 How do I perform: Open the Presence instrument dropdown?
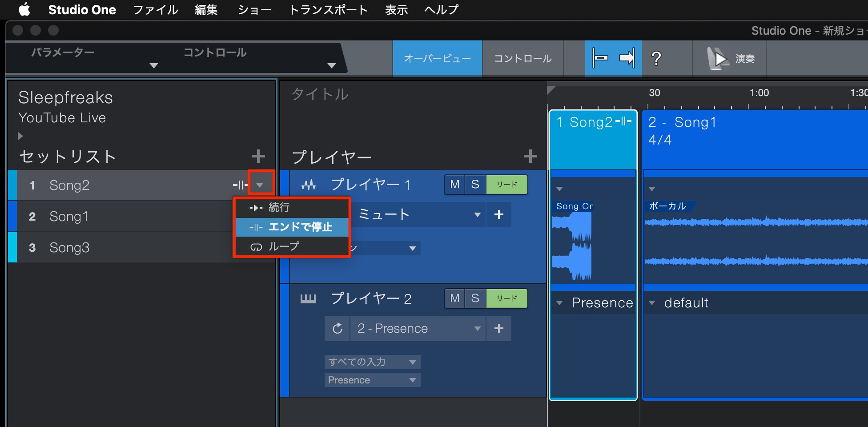pyautogui.click(x=373, y=380)
